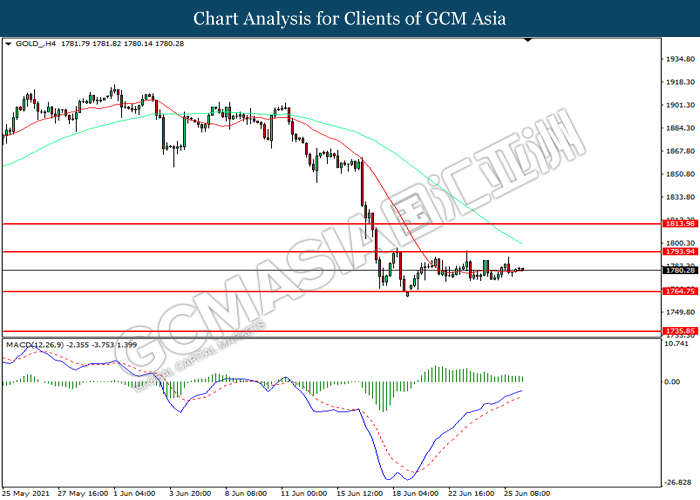Click the 1800.30 price axis value
The width and height of the screenshot is (700, 500).
(x=680, y=243)
